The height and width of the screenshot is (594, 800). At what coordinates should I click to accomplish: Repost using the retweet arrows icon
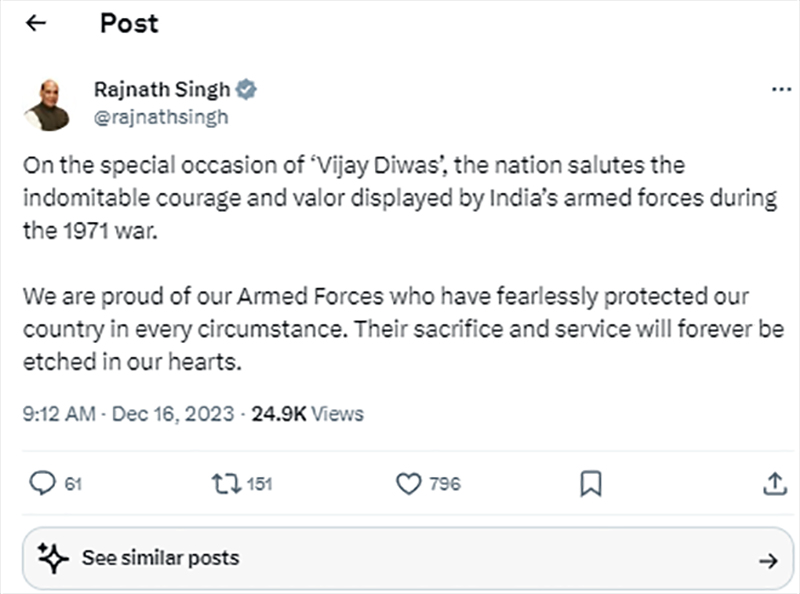coord(226,484)
